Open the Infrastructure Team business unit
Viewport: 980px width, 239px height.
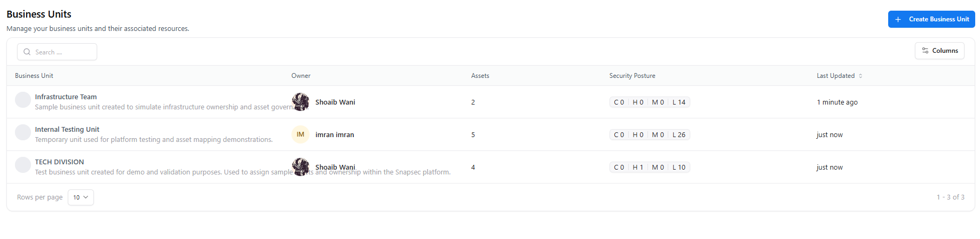[66, 97]
